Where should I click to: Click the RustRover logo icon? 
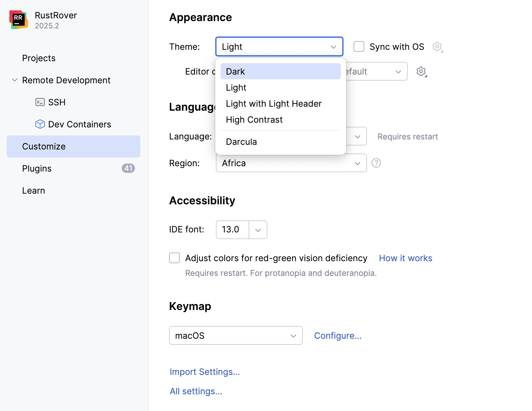point(18,20)
